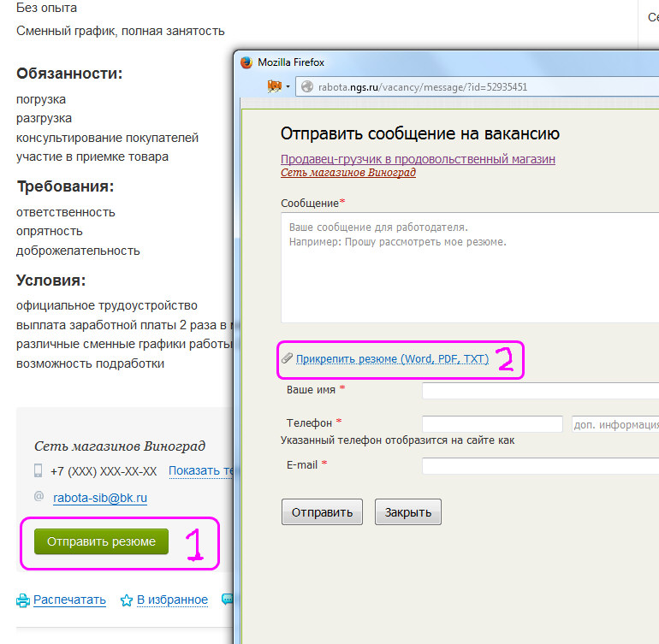Click the mobile phone icon next to the number
The height and width of the screenshot is (644, 659).
[x=38, y=470]
